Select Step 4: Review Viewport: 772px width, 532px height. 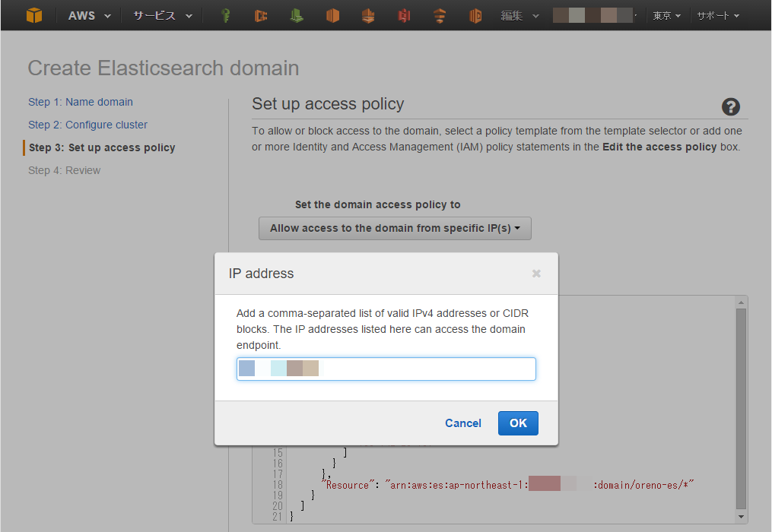pyautogui.click(x=64, y=170)
